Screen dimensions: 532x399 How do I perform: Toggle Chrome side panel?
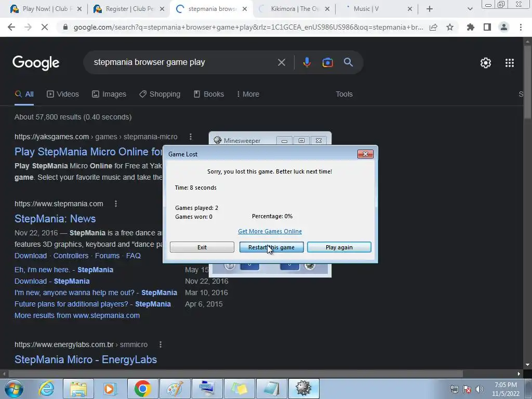pyautogui.click(x=487, y=27)
